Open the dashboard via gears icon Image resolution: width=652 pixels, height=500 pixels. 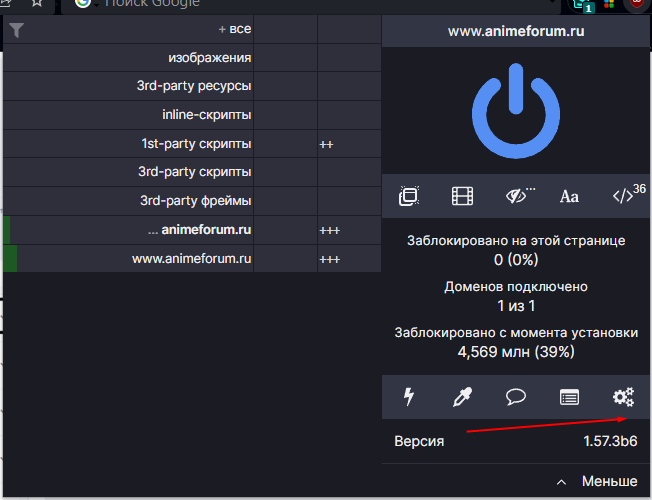tap(623, 397)
